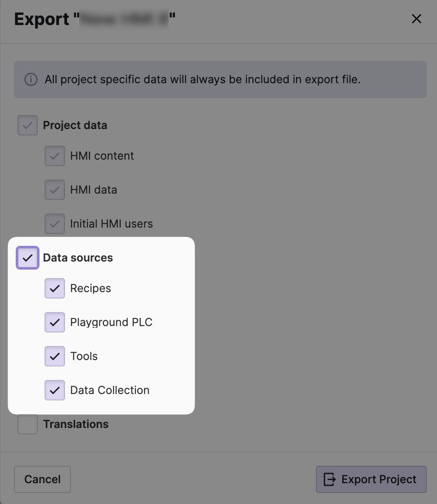
Task: Click the Data Collection label text
Action: pos(110,390)
